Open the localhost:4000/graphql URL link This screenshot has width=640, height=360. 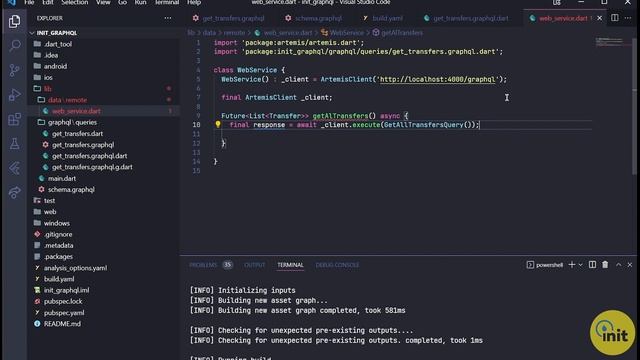[437, 79]
